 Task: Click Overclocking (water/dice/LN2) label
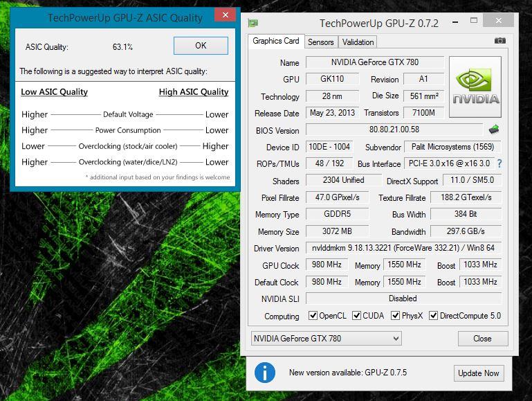tap(128, 162)
